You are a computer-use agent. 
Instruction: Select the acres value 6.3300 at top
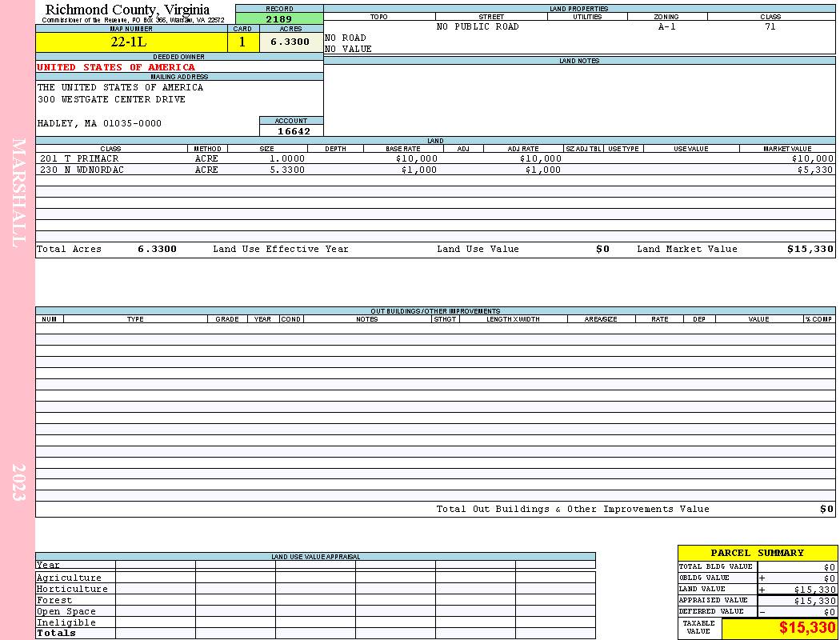291,42
